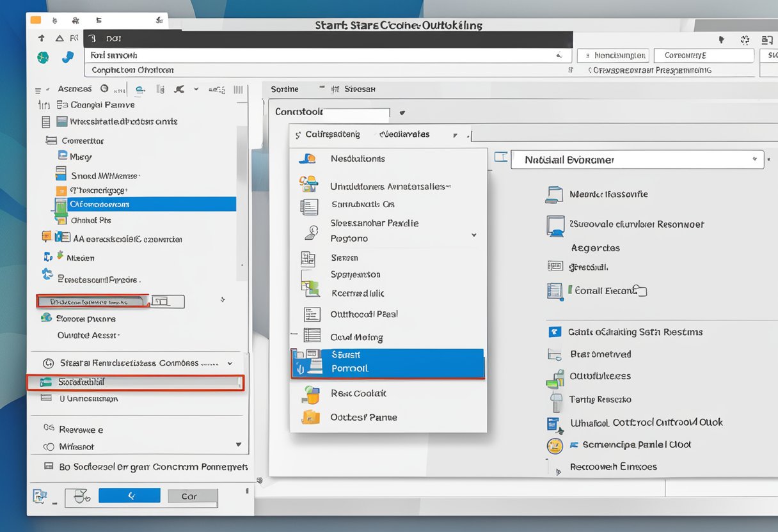
Task: Click the globe icon beside the address bar
Action: [x=43, y=58]
